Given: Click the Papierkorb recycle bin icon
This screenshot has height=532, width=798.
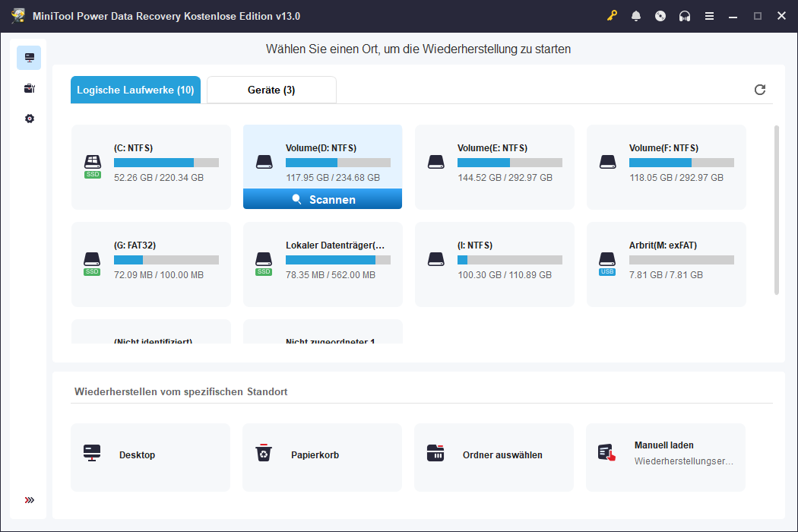Looking at the screenshot, I should tap(264, 453).
